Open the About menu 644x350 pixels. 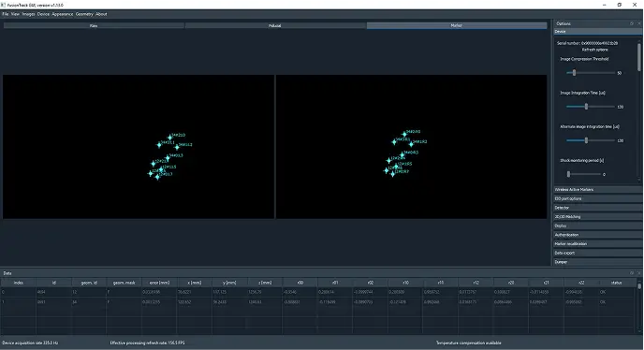101,14
